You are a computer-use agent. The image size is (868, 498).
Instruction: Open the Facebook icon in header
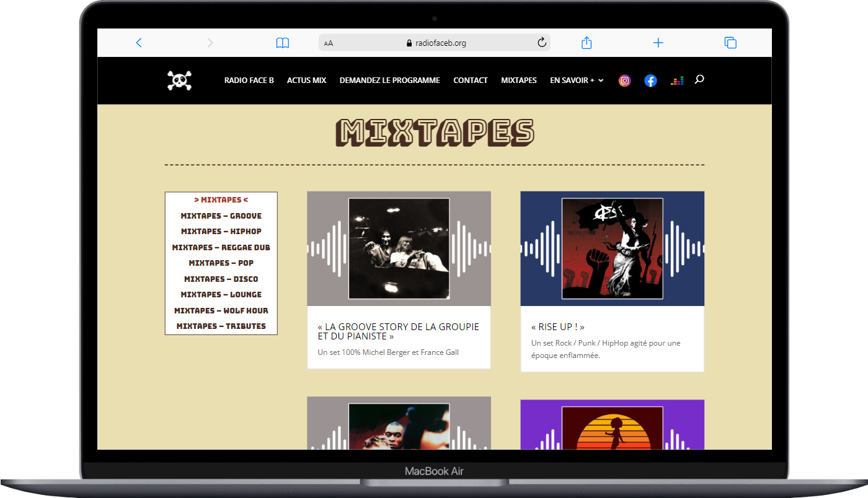click(x=650, y=81)
